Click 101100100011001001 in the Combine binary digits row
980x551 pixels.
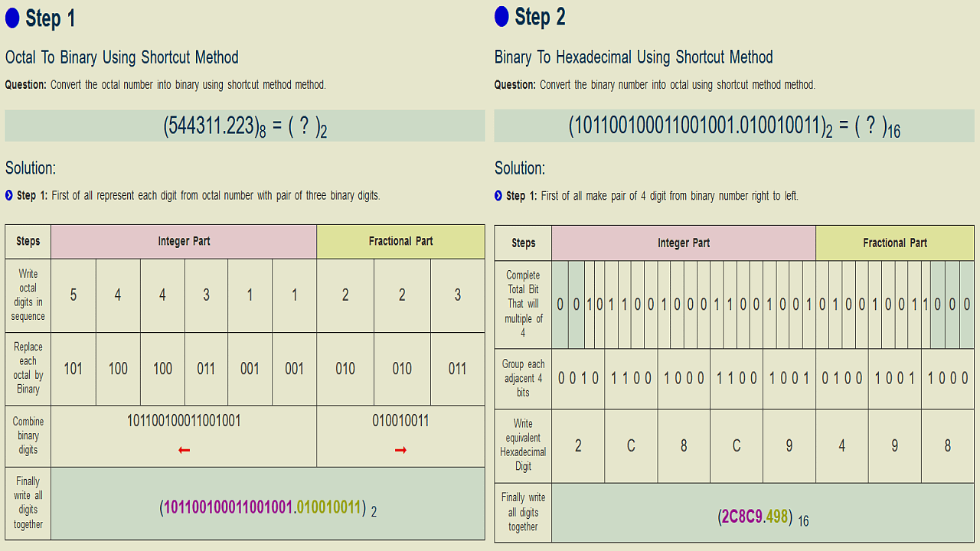(x=184, y=421)
